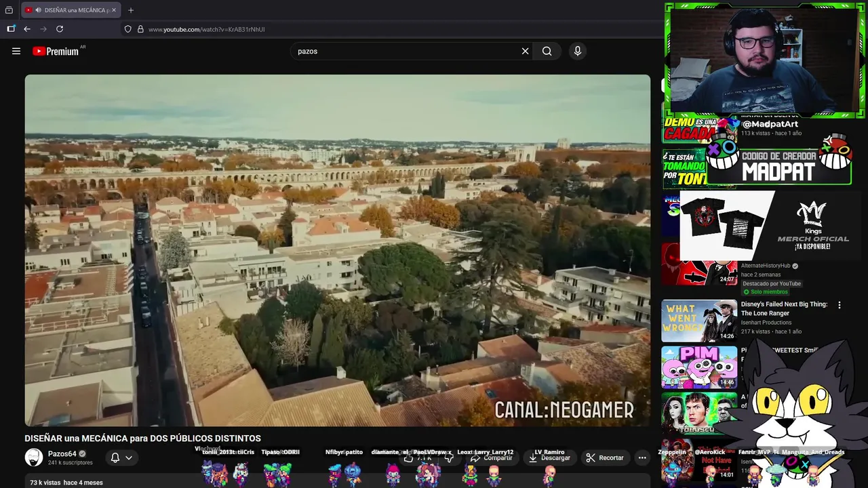The width and height of the screenshot is (868, 488).
Task: View site security lock information
Action: 140,29
